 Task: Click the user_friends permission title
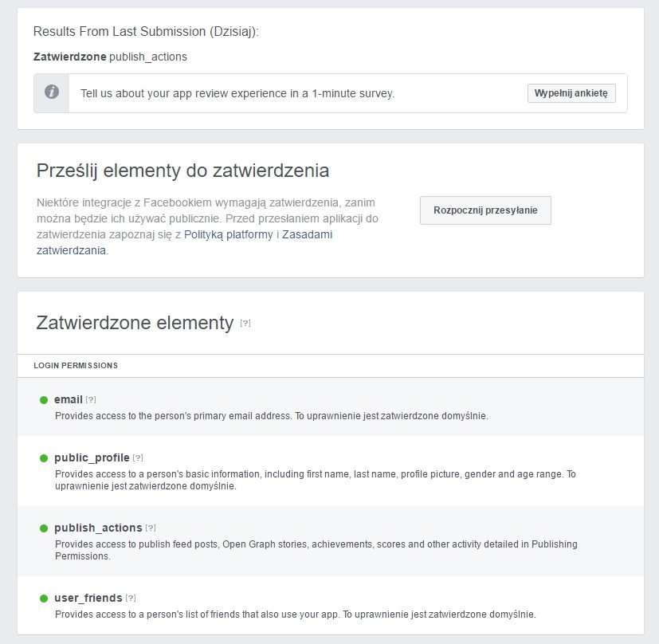(88, 598)
